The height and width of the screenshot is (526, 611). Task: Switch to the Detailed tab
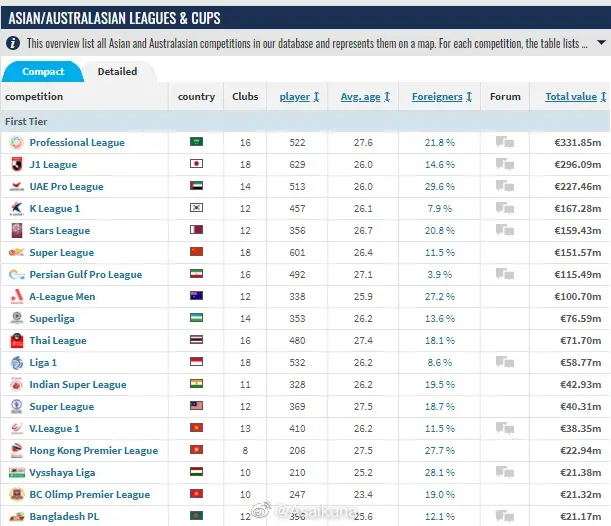pyautogui.click(x=117, y=72)
